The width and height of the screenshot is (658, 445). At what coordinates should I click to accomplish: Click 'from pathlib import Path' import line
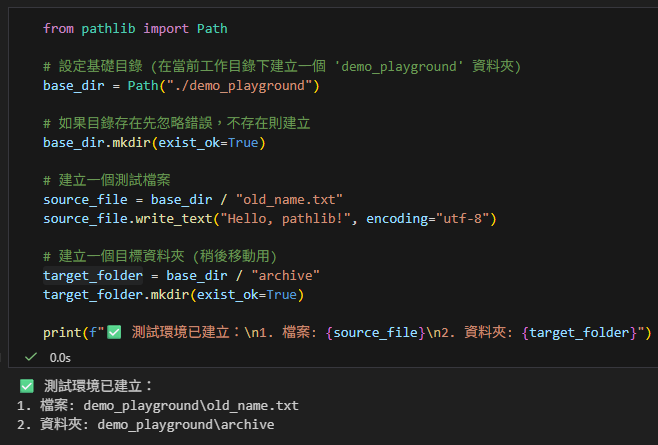[135, 29]
